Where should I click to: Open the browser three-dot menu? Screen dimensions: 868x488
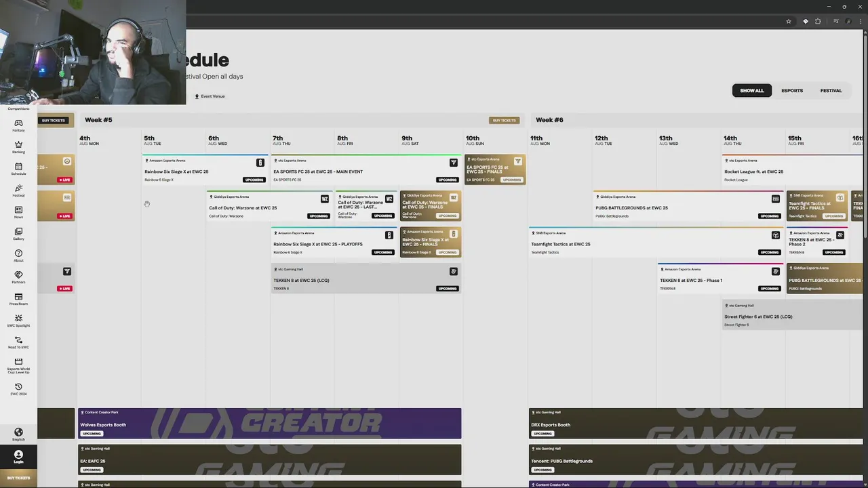pos(861,21)
